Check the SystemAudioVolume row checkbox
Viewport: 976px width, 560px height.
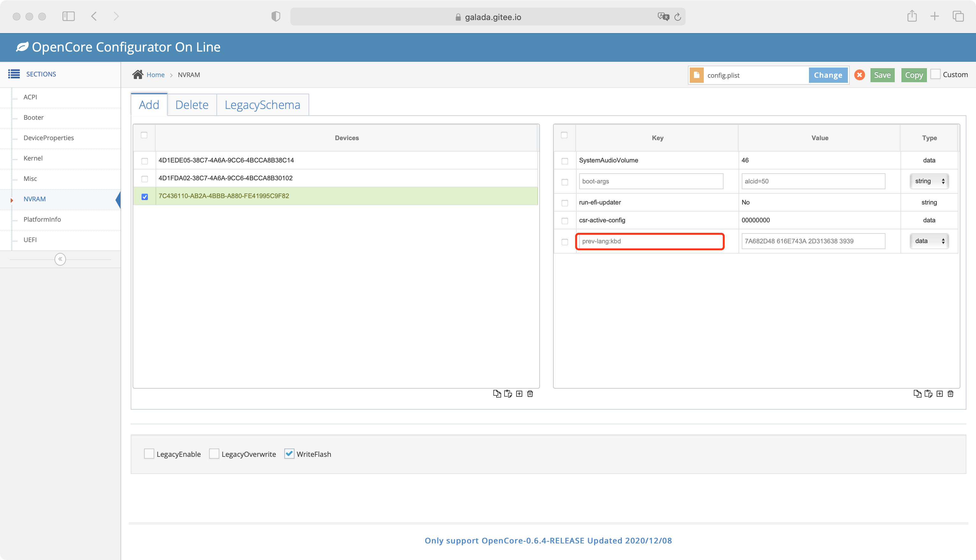tap(564, 161)
